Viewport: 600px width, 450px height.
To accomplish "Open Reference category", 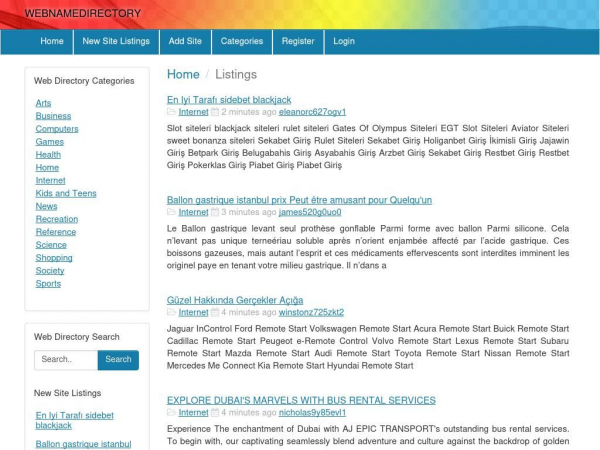I will click(x=56, y=232).
